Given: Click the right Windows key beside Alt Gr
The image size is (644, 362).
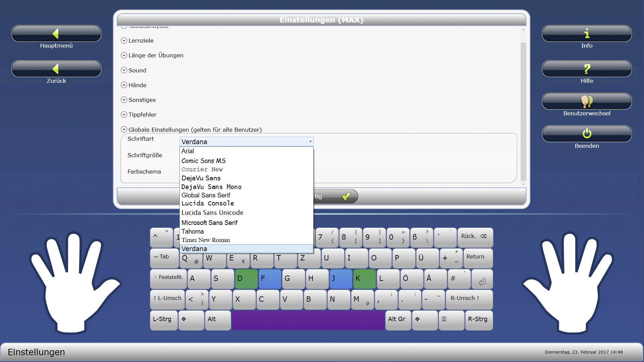Looking at the screenshot, I should click(425, 320).
